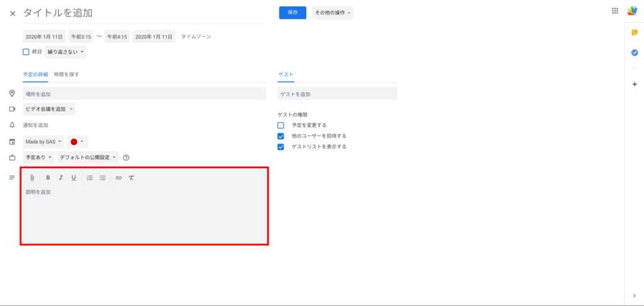The width and height of the screenshot is (644, 306).
Task: Click the calendar icon beside Made by GAS
Action: (13, 142)
